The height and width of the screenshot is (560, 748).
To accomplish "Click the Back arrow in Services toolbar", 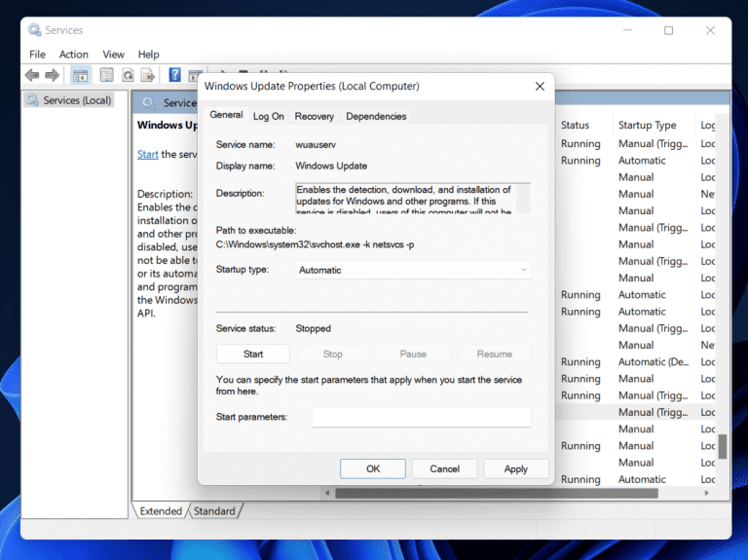I will pyautogui.click(x=32, y=75).
